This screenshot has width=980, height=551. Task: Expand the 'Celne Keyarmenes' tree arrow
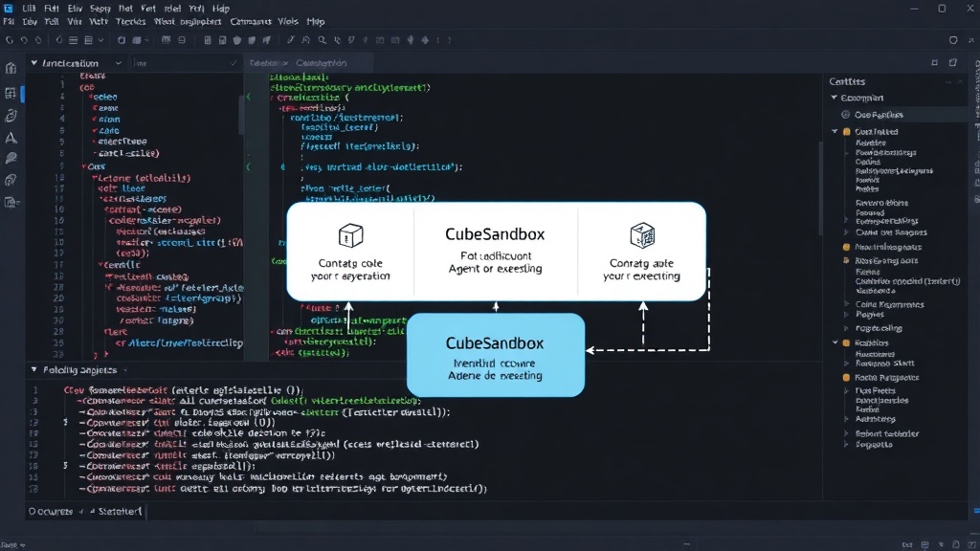(847, 305)
